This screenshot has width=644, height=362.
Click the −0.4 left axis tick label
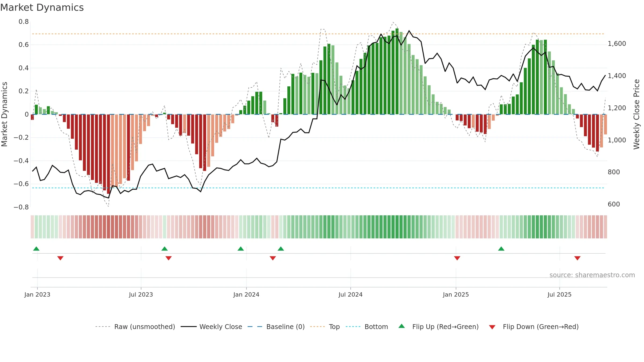click(x=21, y=161)
